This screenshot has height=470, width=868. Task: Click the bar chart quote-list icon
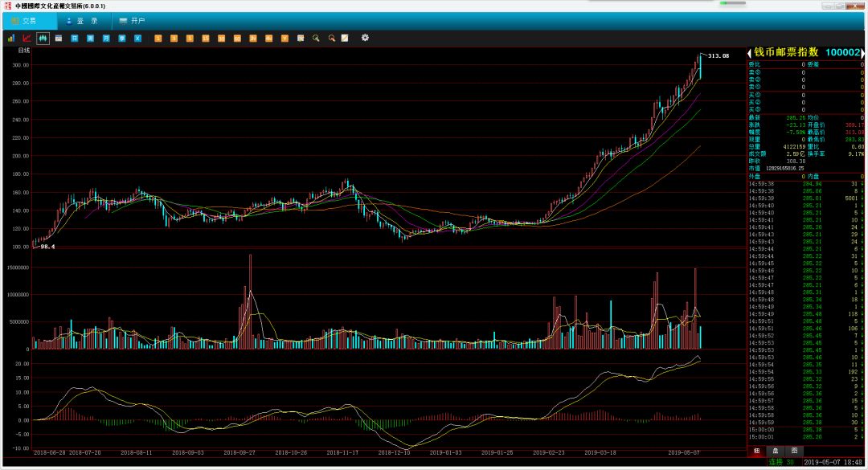[x=11, y=39]
